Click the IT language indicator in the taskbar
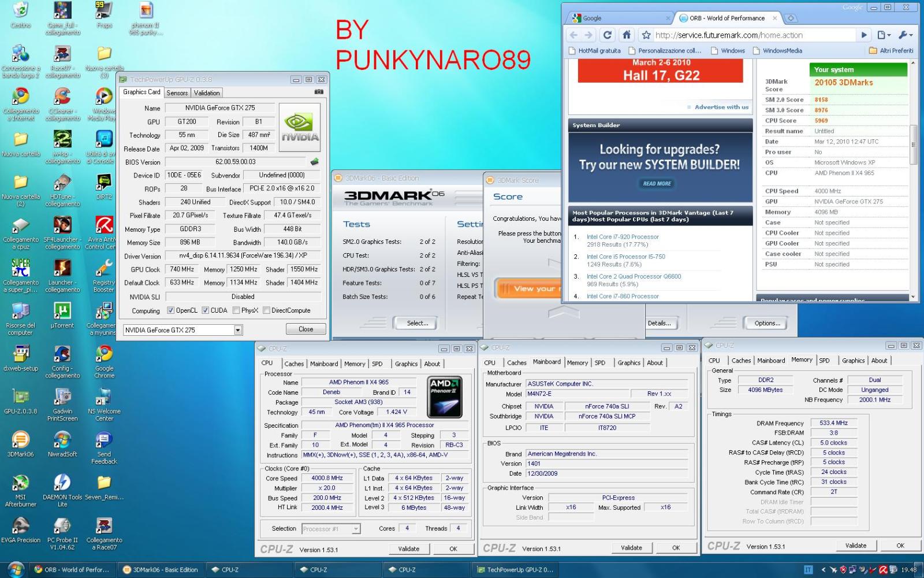The image size is (924, 578). tap(808, 570)
